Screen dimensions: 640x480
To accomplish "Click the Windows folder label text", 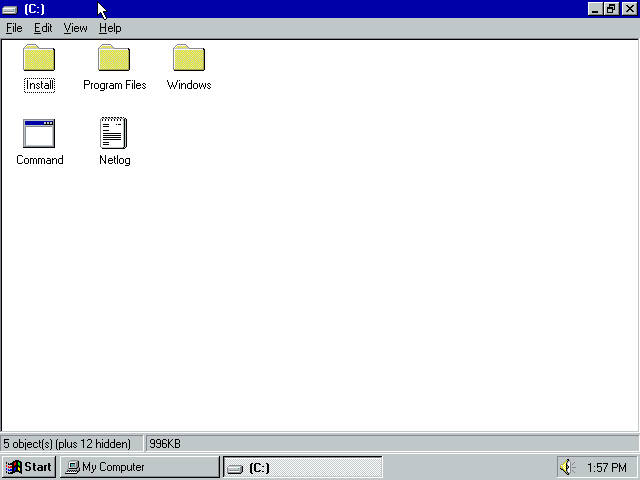I will pyautogui.click(x=189, y=85).
